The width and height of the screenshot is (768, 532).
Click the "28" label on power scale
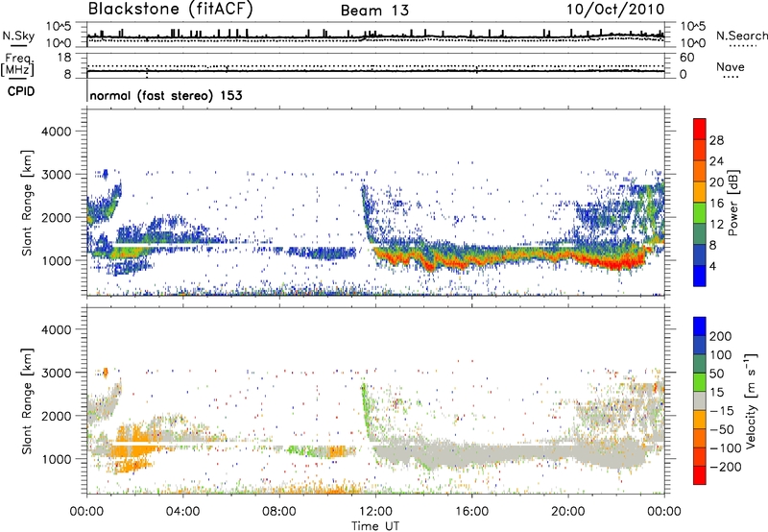(x=716, y=140)
